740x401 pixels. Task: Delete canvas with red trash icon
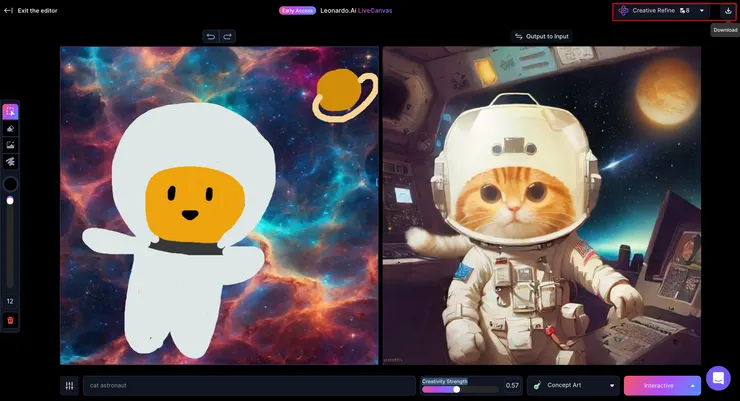tap(10, 320)
